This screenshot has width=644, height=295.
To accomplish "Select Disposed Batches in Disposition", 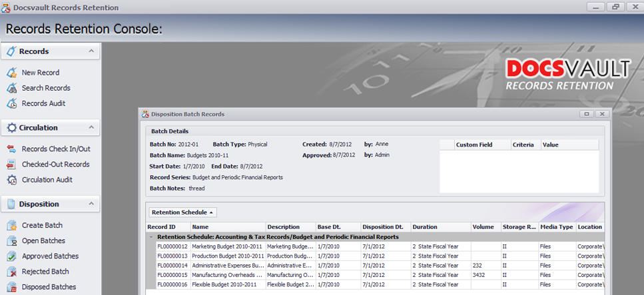I will click(x=49, y=287).
